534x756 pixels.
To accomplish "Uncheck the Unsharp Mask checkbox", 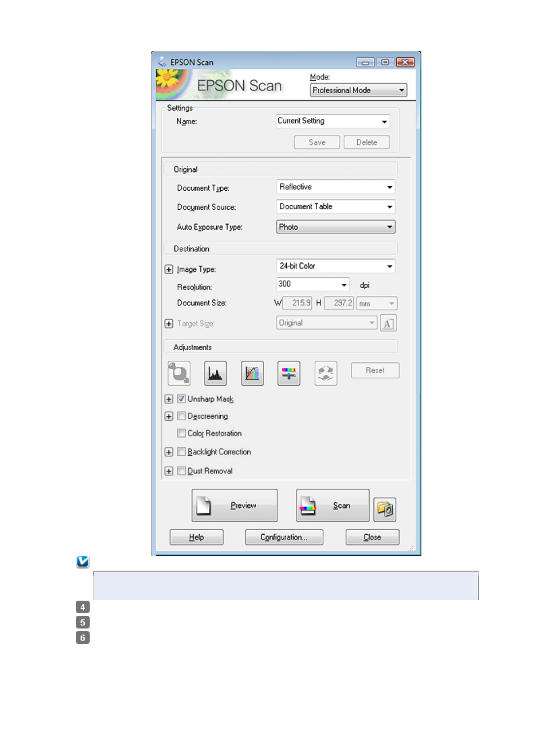I will (x=181, y=399).
